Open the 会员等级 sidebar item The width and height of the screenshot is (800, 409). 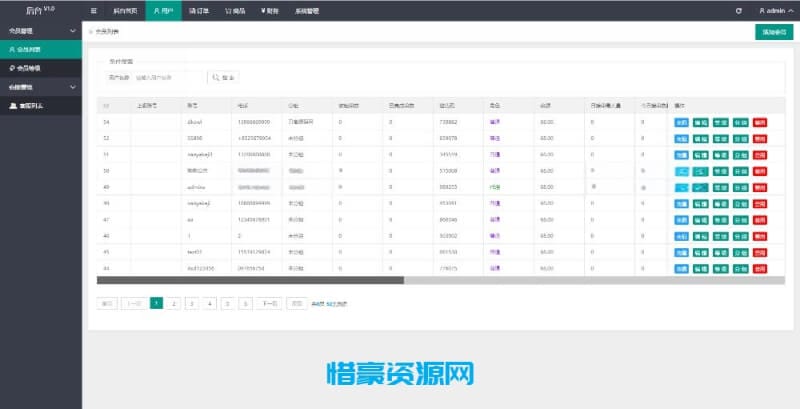coord(41,68)
